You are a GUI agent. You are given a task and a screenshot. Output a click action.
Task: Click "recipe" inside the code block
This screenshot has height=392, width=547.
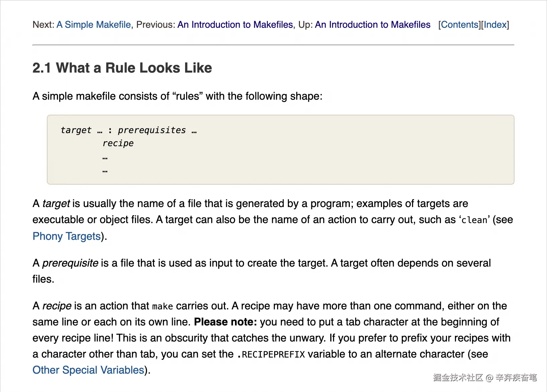pos(118,143)
